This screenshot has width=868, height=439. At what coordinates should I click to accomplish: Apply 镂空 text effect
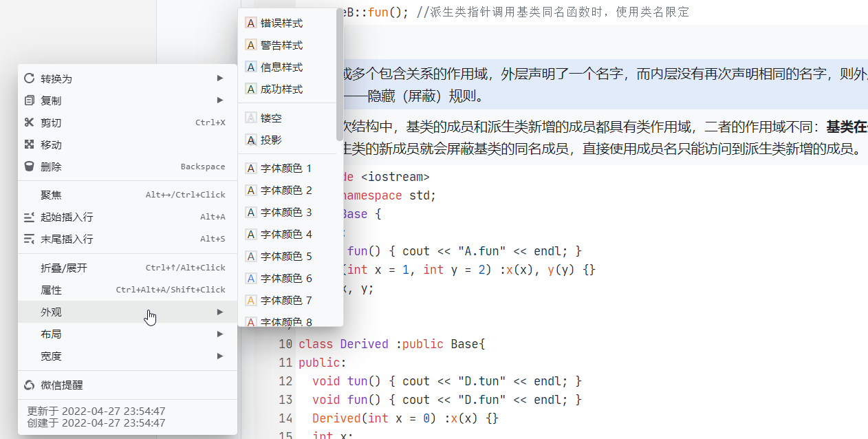pos(287,118)
